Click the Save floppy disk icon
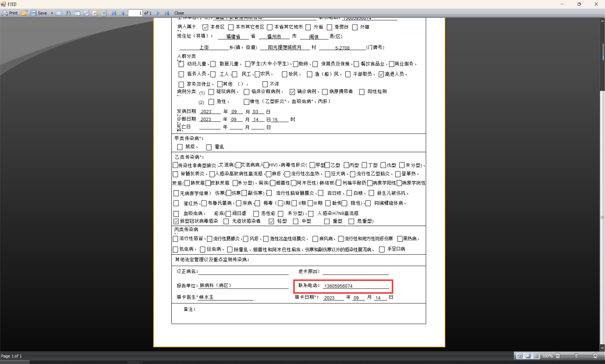Viewport: 605px width, 364px height. 33,13
